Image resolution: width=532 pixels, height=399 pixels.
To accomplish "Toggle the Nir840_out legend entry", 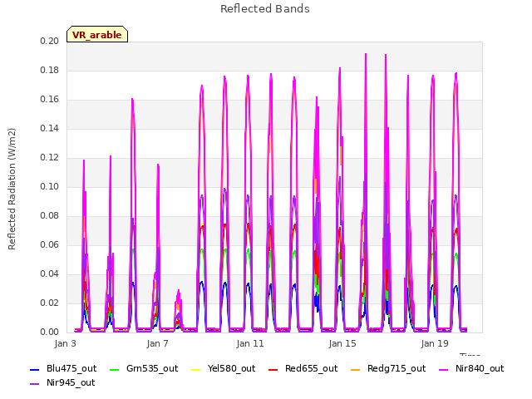I will pyautogui.click(x=471, y=368).
